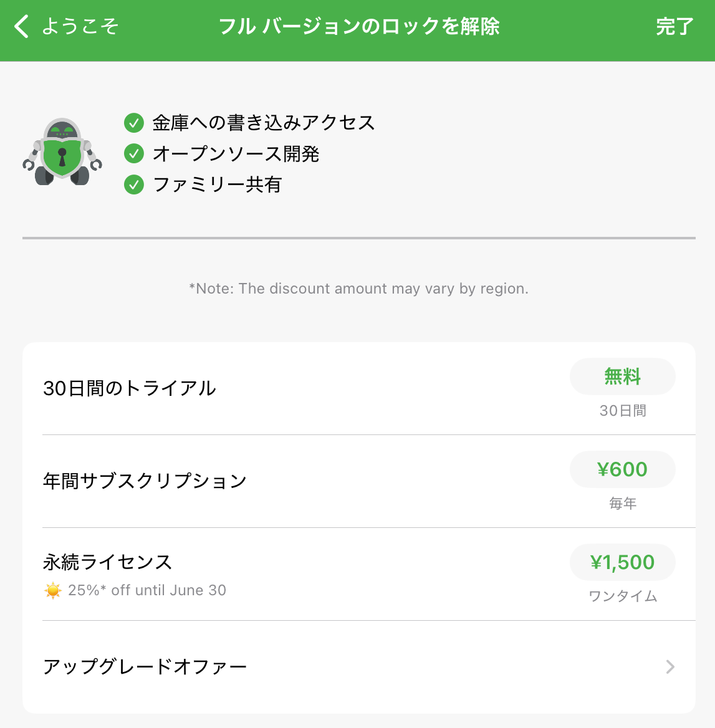Screen dimensions: 715x728
Task: Click the Cryptomator robot mascot icon
Action: click(x=62, y=152)
